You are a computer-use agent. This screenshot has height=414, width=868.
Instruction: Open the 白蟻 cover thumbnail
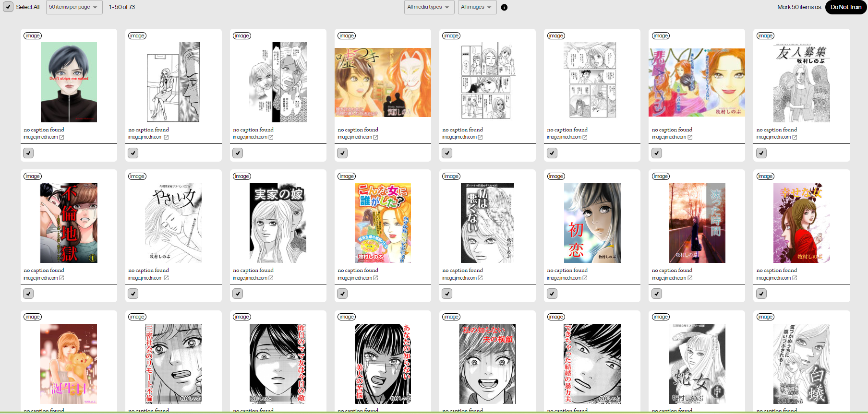802,364
